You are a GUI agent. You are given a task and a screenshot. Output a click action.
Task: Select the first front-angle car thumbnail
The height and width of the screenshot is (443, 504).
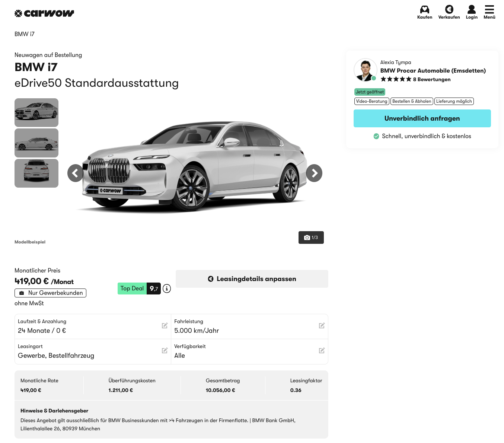point(36,112)
